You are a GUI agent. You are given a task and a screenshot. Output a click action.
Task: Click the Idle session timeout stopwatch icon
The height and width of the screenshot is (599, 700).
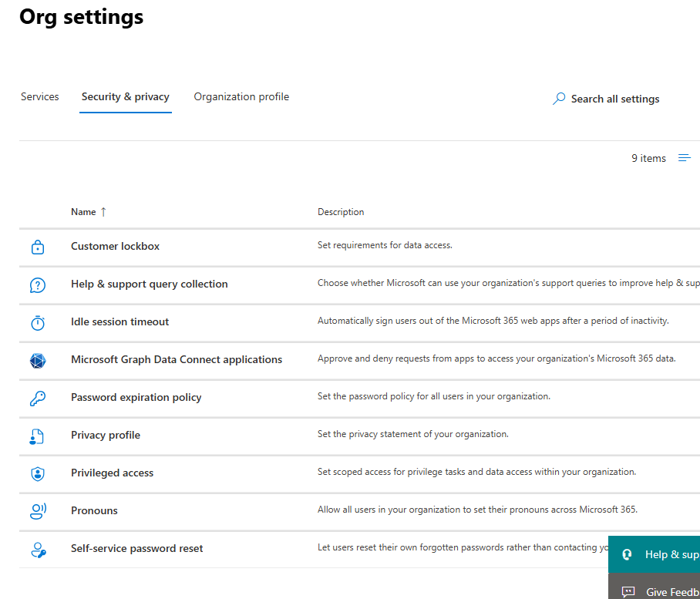click(x=37, y=322)
